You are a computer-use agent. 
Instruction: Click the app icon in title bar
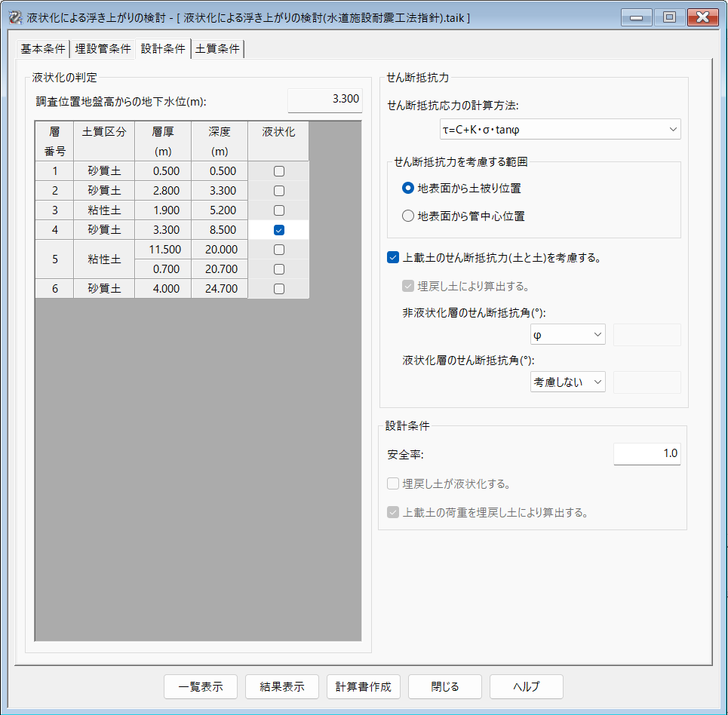(x=14, y=17)
